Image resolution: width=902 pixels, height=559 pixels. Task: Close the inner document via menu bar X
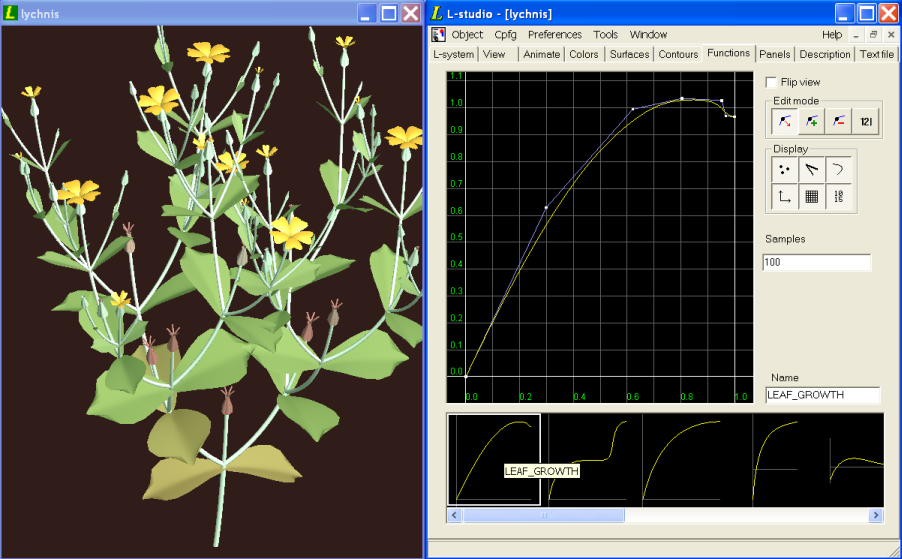point(891,35)
